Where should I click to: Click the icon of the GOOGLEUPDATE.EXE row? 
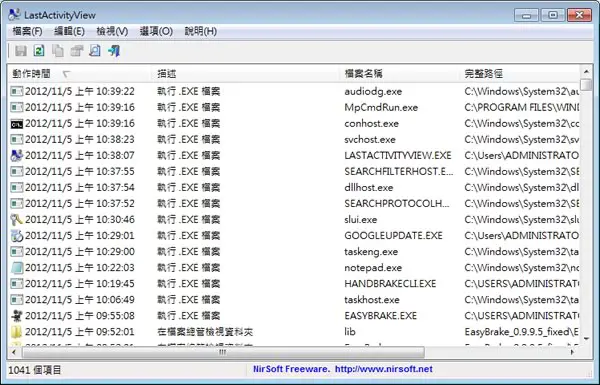tap(16, 236)
